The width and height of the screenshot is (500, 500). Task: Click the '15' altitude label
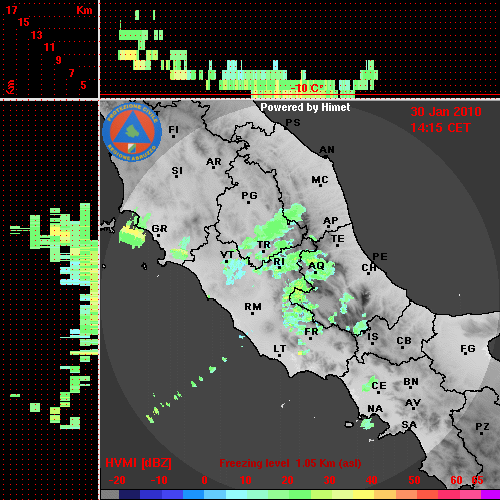(x=24, y=22)
